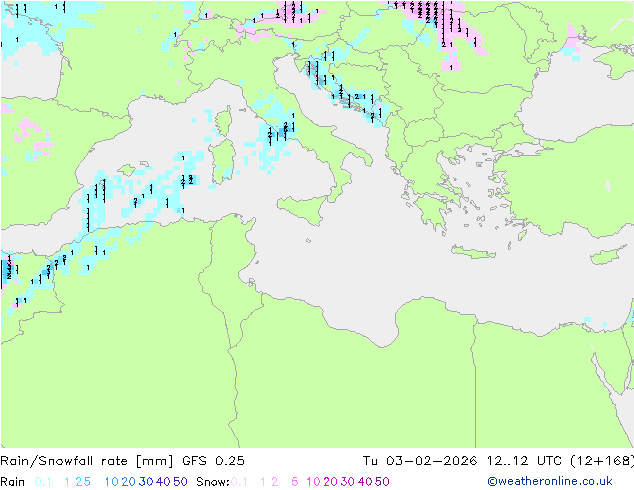This screenshot has width=634, height=490.
Task: Pick the Snow legend value 5
Action: point(295,482)
